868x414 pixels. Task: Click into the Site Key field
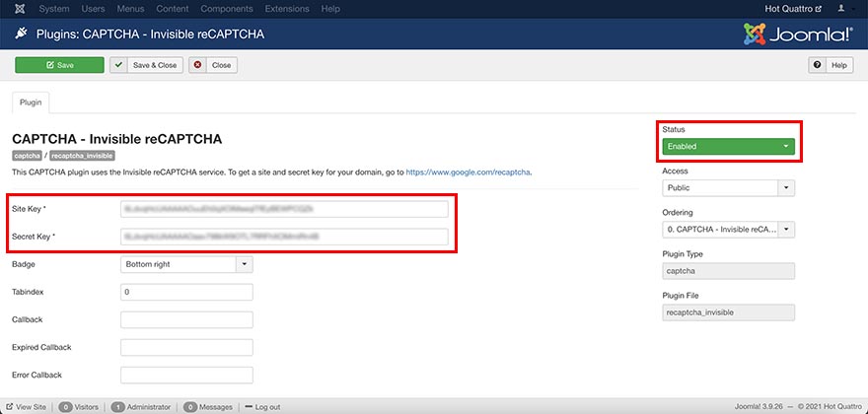(x=284, y=209)
